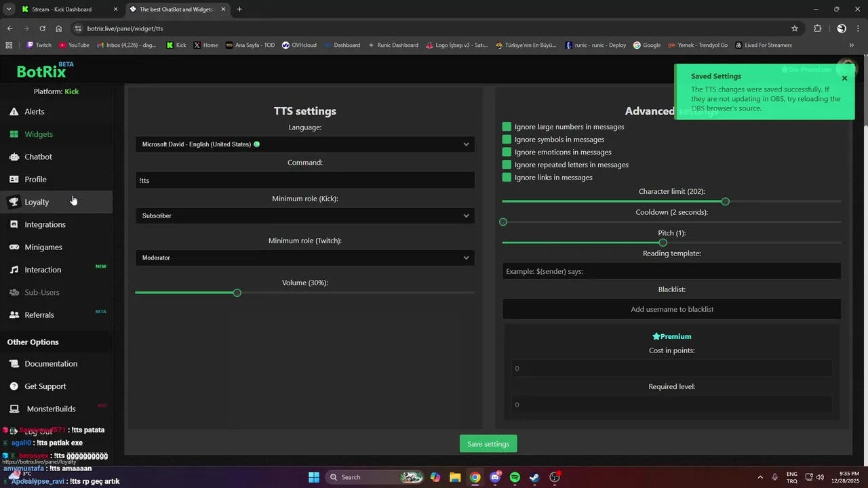Open the Kick bookmark
This screenshot has width=868, height=488.
point(176,45)
